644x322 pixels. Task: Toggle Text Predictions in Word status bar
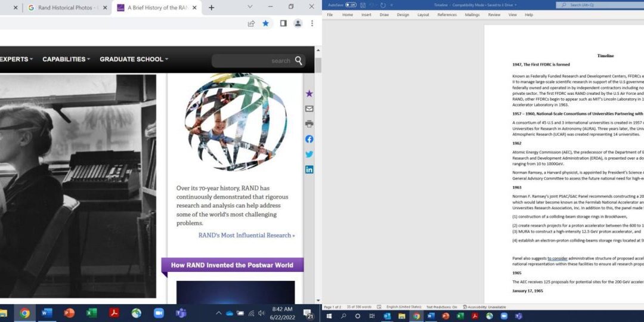(x=441, y=307)
